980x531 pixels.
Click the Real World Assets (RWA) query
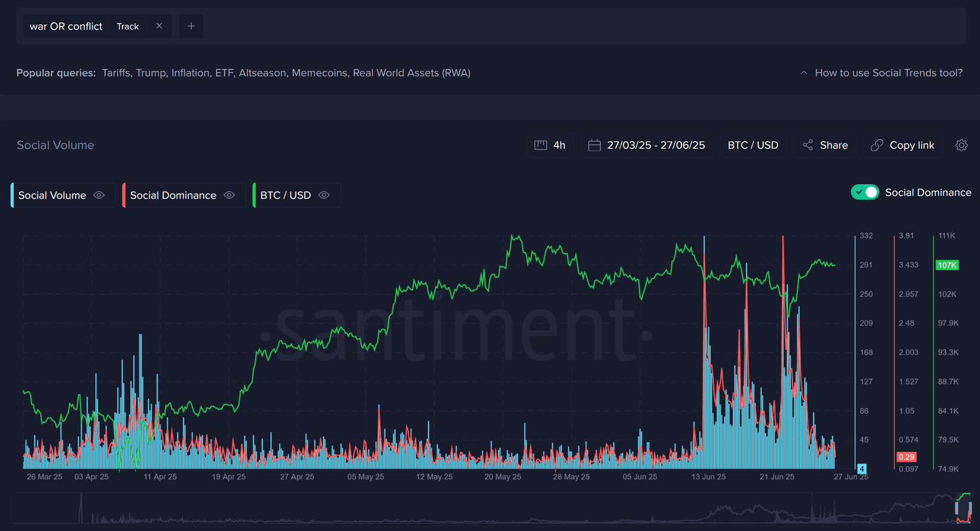(x=412, y=73)
